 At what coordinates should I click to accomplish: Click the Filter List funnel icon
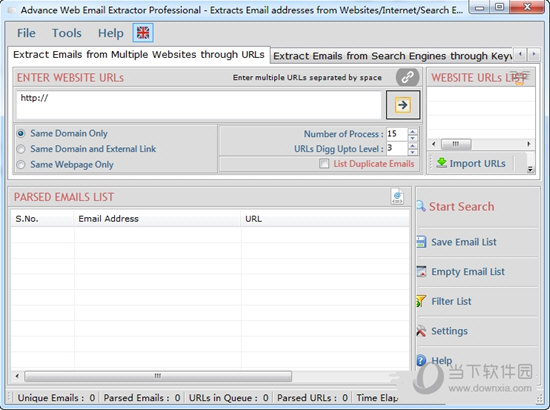tap(421, 301)
